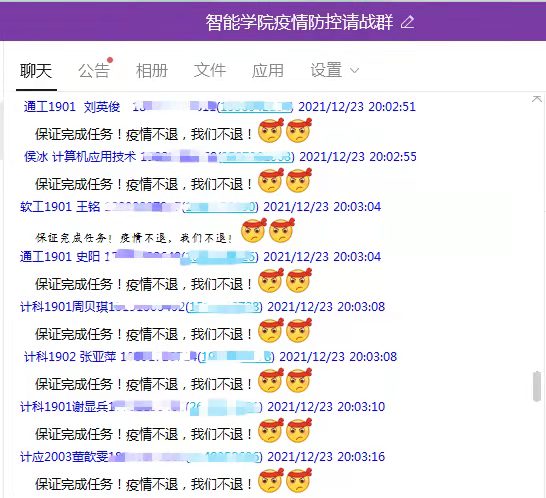This screenshot has width=546, height=498.
Task: Click first emoji in 刘英俊's message
Action: tap(271, 131)
